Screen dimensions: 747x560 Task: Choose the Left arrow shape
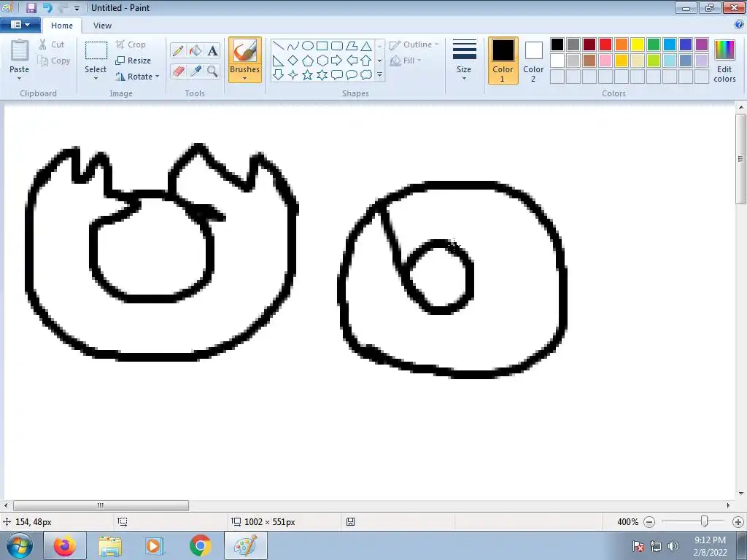tap(352, 61)
